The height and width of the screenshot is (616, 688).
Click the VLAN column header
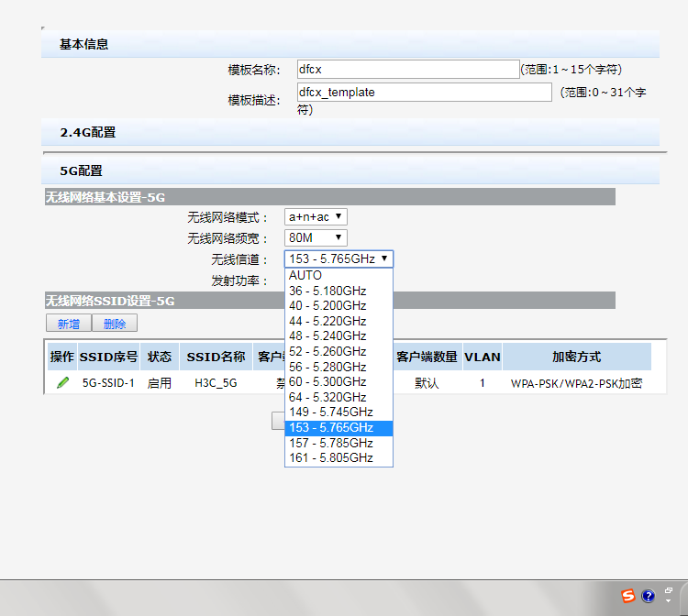tap(483, 357)
